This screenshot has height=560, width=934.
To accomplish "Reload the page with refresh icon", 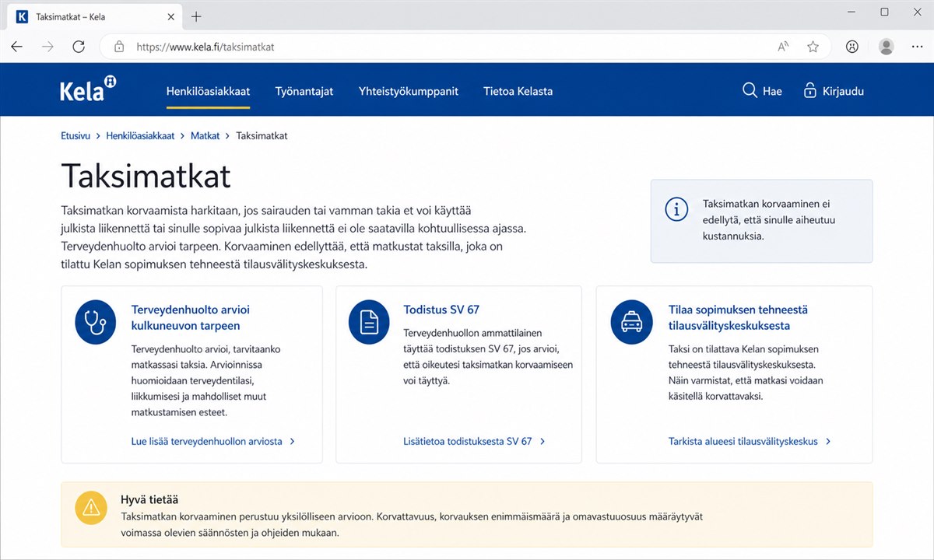I will pos(79,47).
